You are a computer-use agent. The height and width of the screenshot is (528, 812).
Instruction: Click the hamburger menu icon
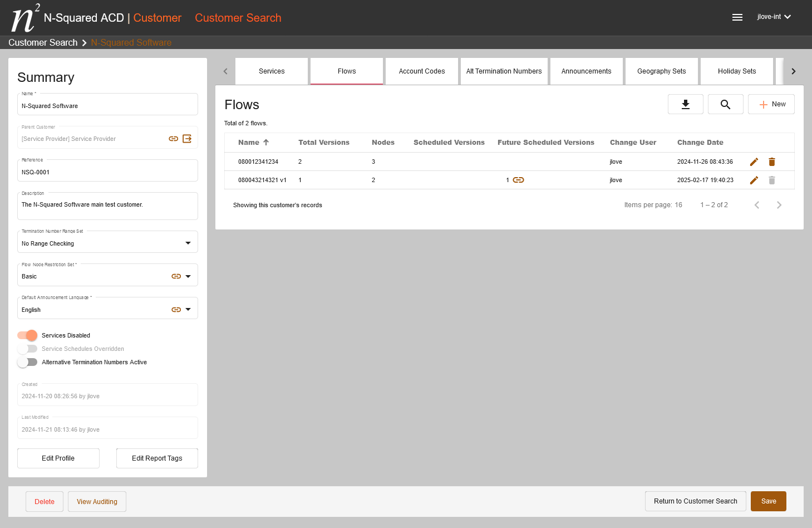coord(737,17)
